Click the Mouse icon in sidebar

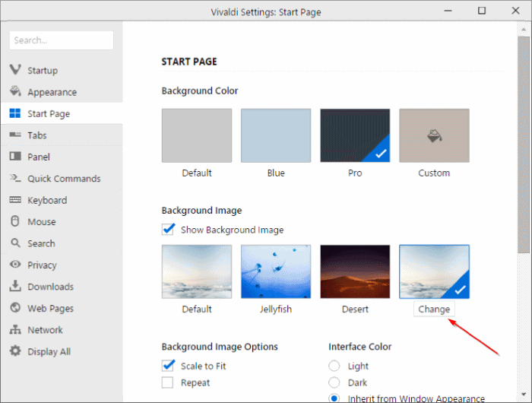coord(15,221)
